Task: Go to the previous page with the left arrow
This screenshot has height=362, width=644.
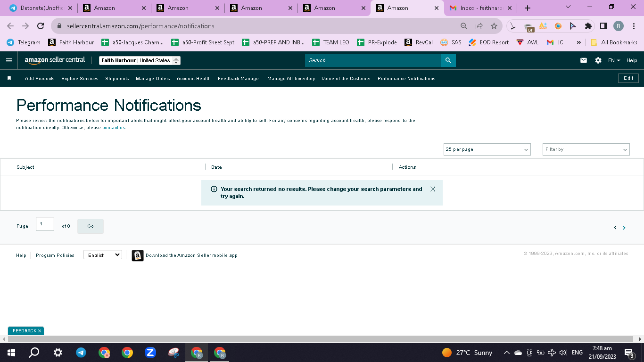Action: tap(615, 228)
